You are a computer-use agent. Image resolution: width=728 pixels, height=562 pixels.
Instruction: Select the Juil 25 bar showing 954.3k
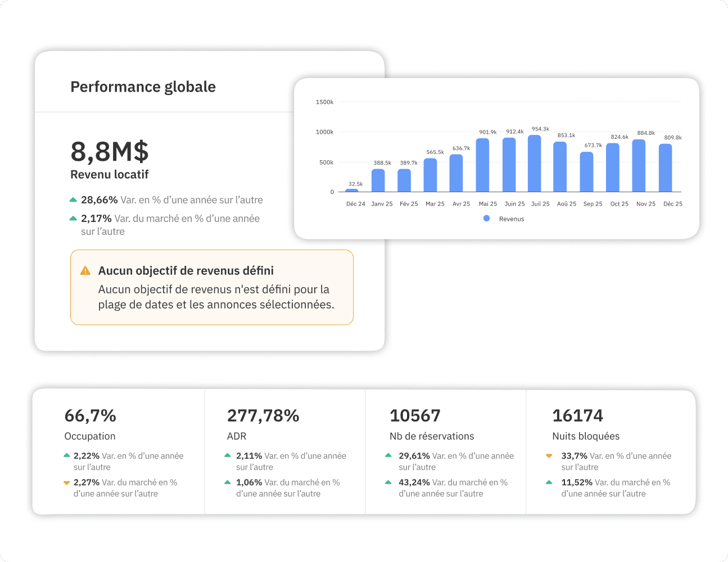tap(535, 164)
